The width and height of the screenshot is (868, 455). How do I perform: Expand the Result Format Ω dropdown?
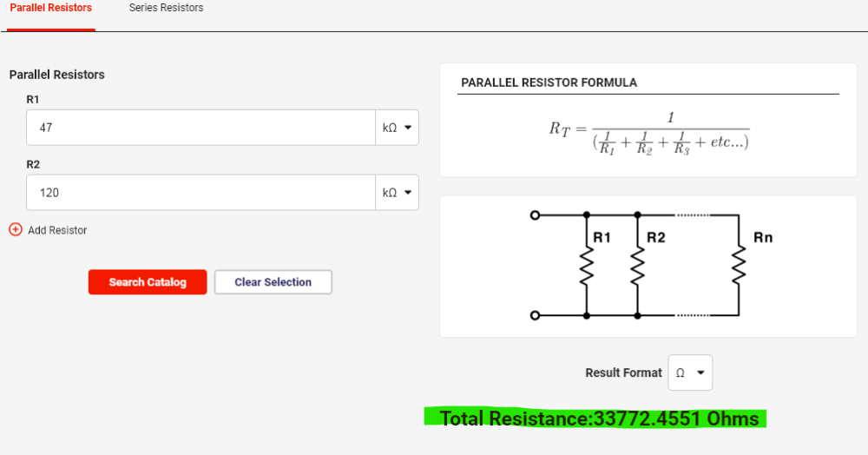point(690,373)
